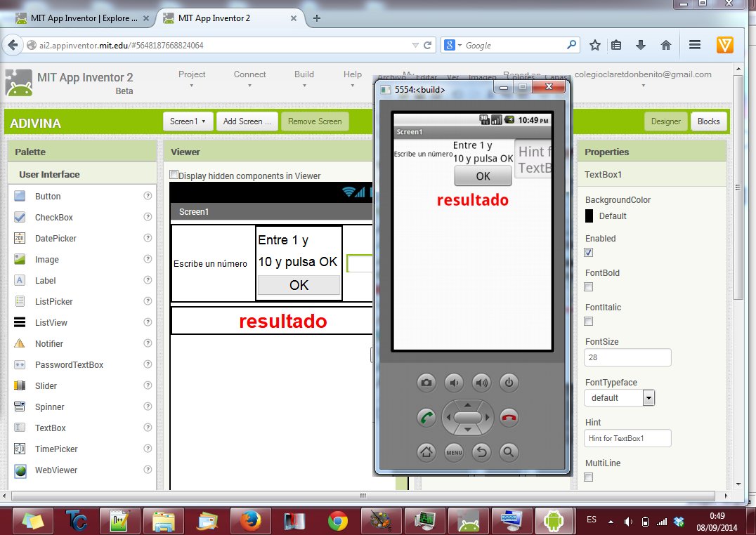Click the Spinner component icon
Screen dimensions: 756x535
(x=20, y=407)
